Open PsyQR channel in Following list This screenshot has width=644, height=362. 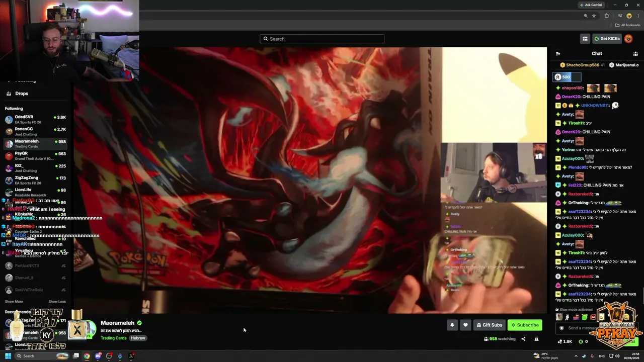35,156
